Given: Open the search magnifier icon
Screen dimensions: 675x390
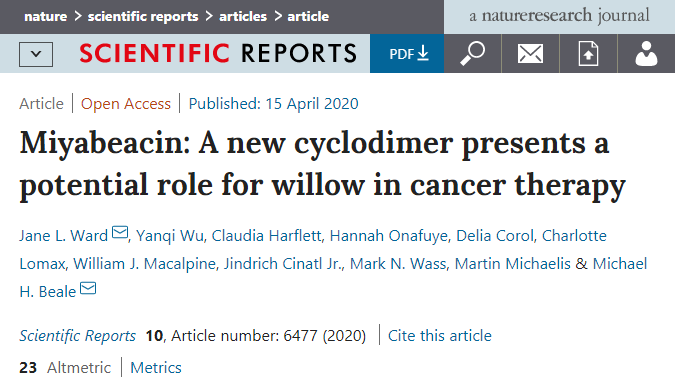Looking at the screenshot, I should [x=472, y=53].
